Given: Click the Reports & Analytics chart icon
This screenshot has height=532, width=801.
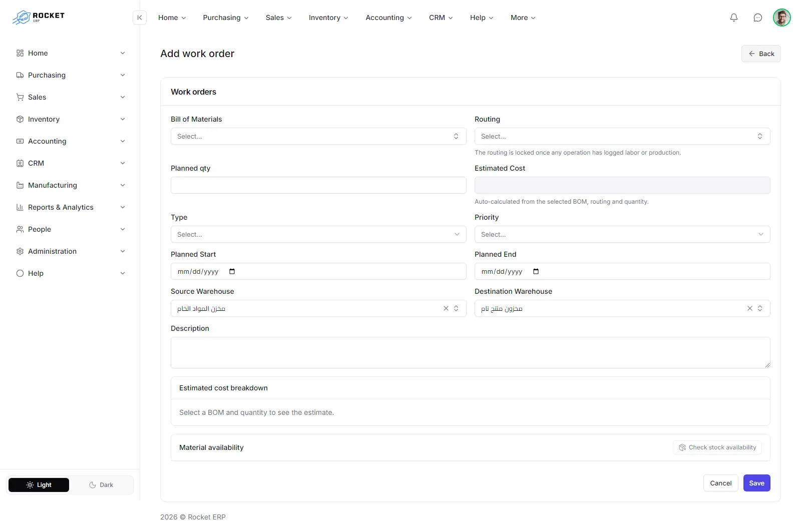Looking at the screenshot, I should (20, 207).
